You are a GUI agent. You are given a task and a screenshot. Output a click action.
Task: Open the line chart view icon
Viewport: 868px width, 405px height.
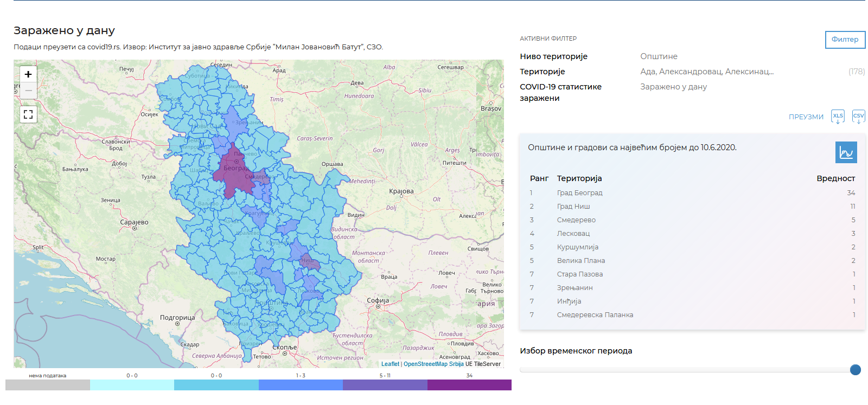pos(846,152)
